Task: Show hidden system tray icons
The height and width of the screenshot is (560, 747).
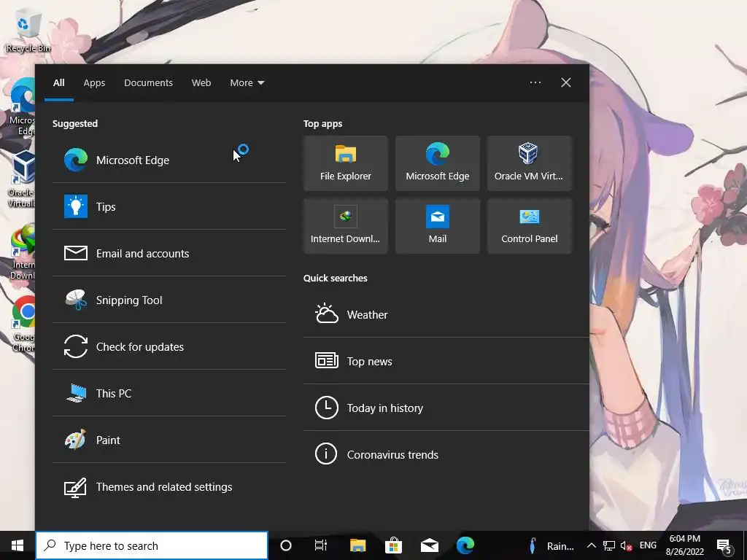Action: point(591,545)
